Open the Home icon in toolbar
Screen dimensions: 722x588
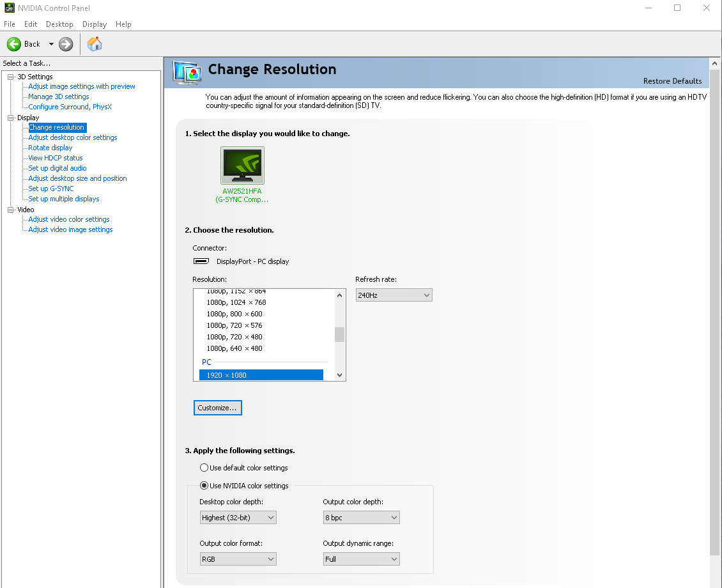[x=95, y=44]
